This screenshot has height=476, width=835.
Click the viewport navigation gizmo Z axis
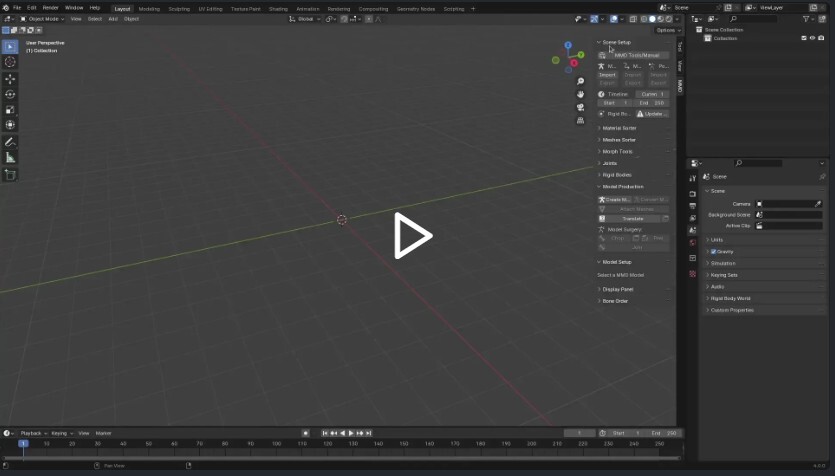click(568, 45)
